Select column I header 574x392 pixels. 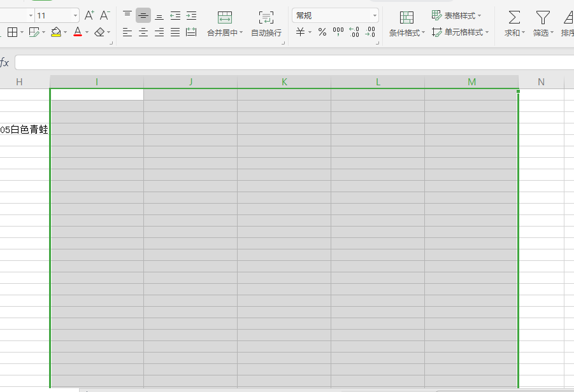click(x=97, y=82)
